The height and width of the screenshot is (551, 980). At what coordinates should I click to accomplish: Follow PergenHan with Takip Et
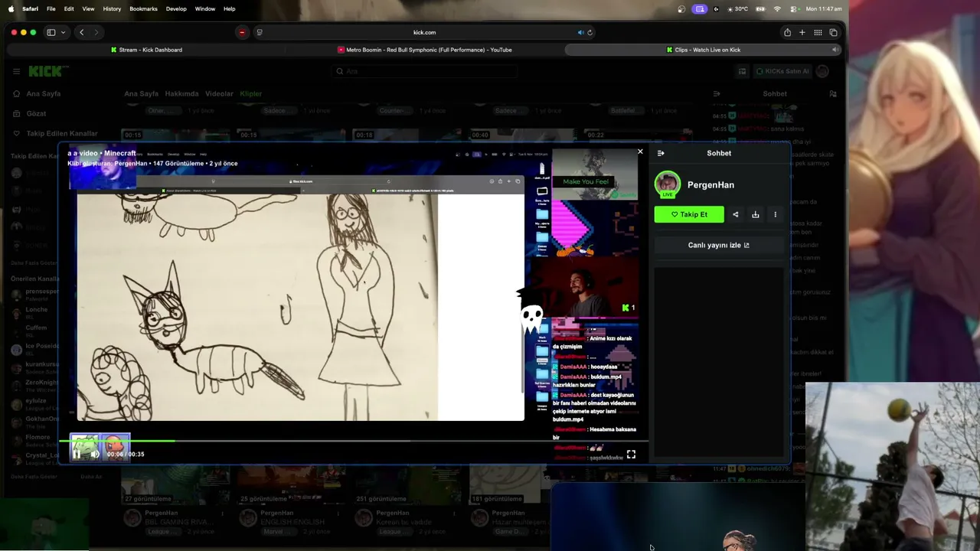pos(689,214)
